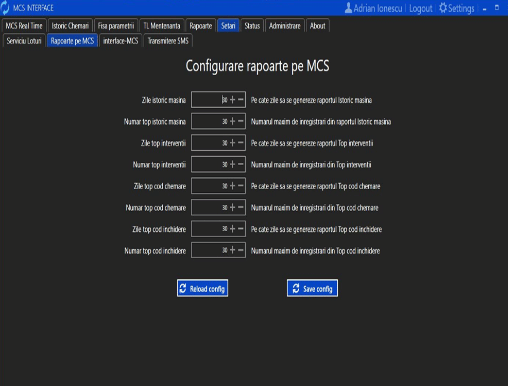Click the Logout link
The width and height of the screenshot is (508, 386).
tap(421, 8)
